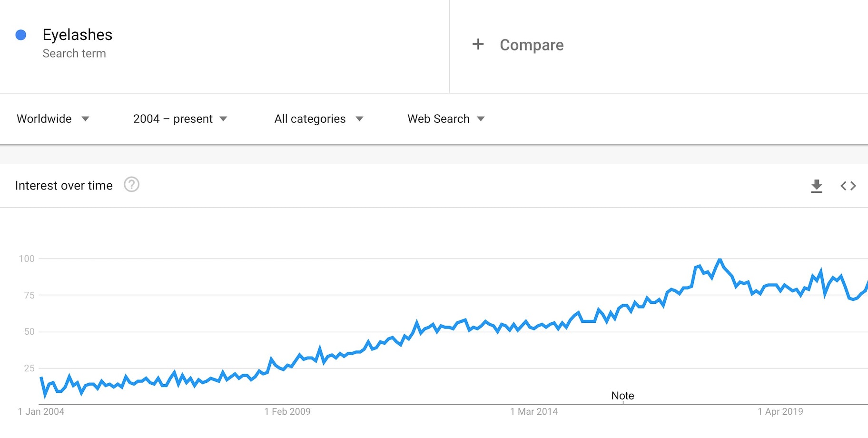Click the blue dot next to Eyelashes

pos(21,35)
